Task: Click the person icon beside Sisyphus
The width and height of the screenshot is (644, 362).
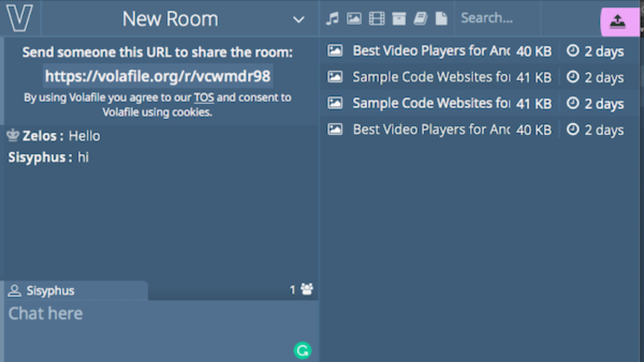Action: coord(14,291)
